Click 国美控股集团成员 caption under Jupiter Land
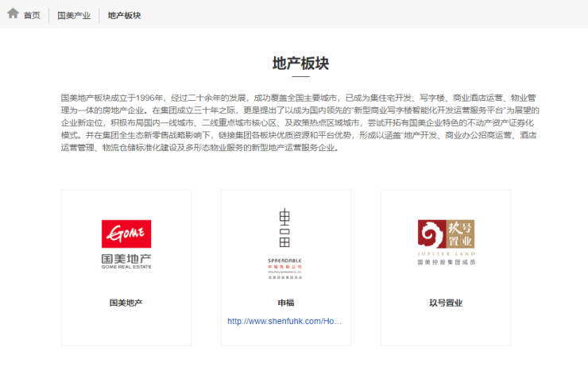This screenshot has width=588, height=375. [x=445, y=262]
